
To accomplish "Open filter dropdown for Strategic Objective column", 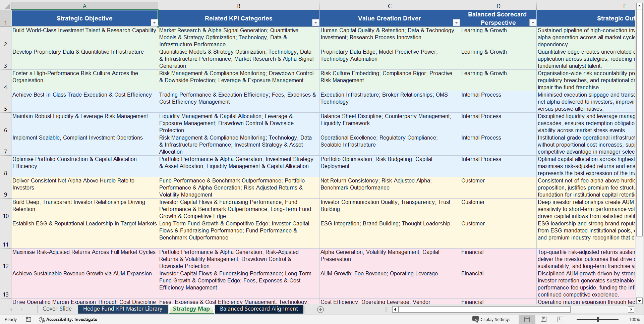I will 154,23.
